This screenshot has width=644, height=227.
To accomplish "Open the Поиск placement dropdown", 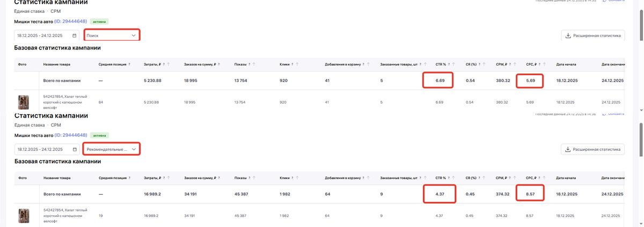I will pyautogui.click(x=112, y=35).
